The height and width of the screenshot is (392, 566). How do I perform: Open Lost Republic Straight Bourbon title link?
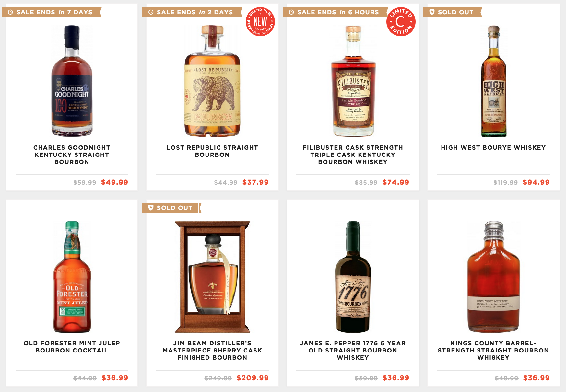tap(212, 151)
